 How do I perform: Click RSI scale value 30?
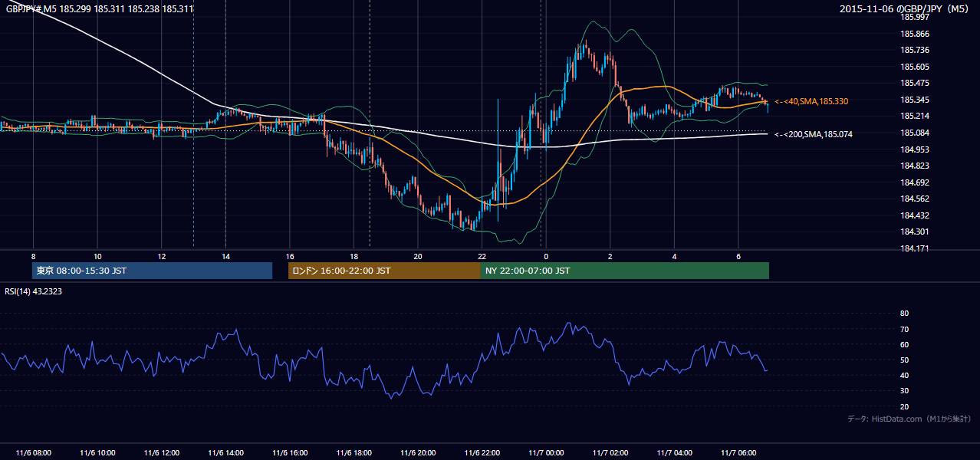point(904,391)
